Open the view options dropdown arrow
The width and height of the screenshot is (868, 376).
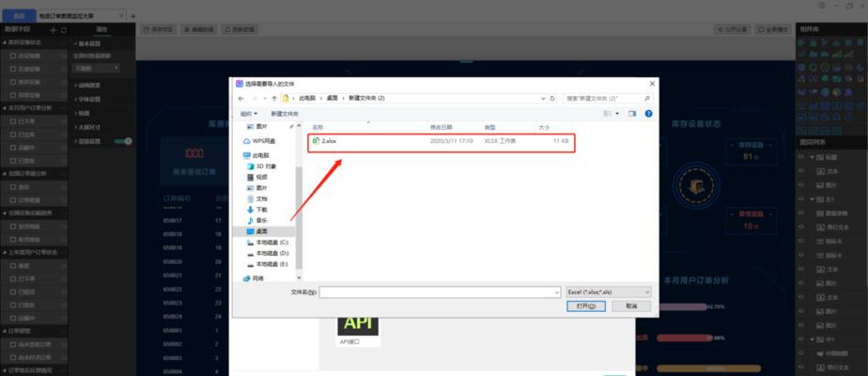(617, 114)
